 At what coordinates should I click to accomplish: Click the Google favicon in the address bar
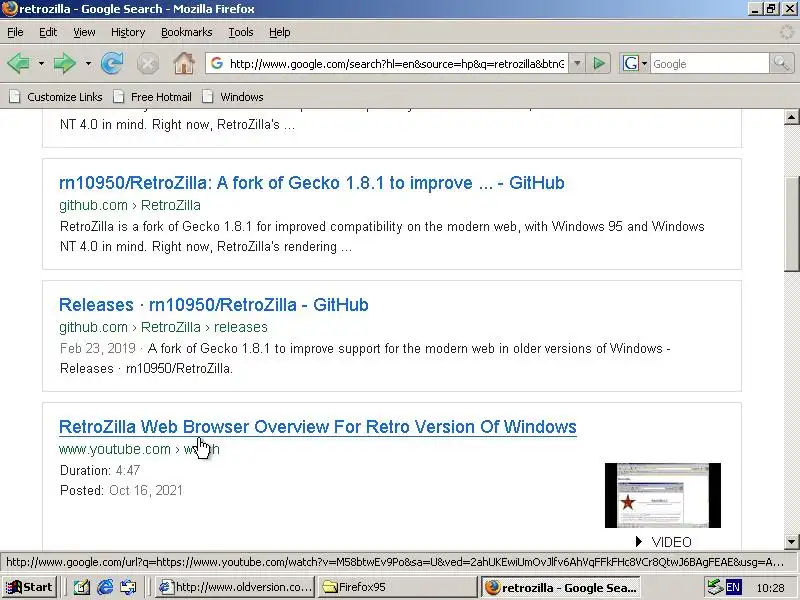pos(216,63)
